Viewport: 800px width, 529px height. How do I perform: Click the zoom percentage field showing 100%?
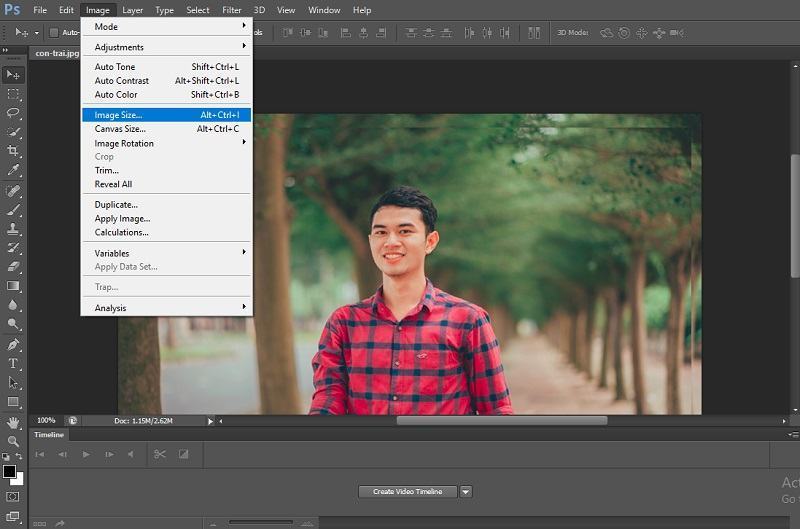click(46, 420)
